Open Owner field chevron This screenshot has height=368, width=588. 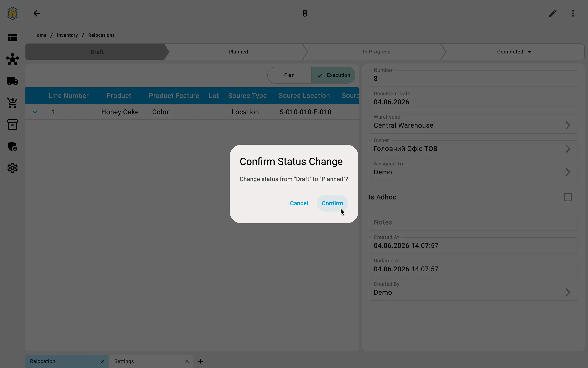pyautogui.click(x=568, y=149)
